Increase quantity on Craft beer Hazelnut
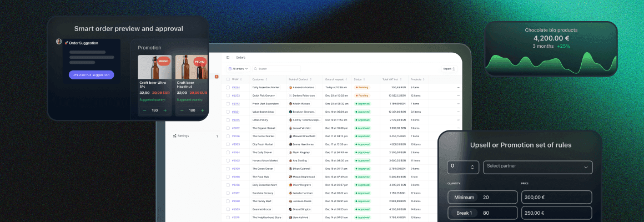 pos(203,110)
